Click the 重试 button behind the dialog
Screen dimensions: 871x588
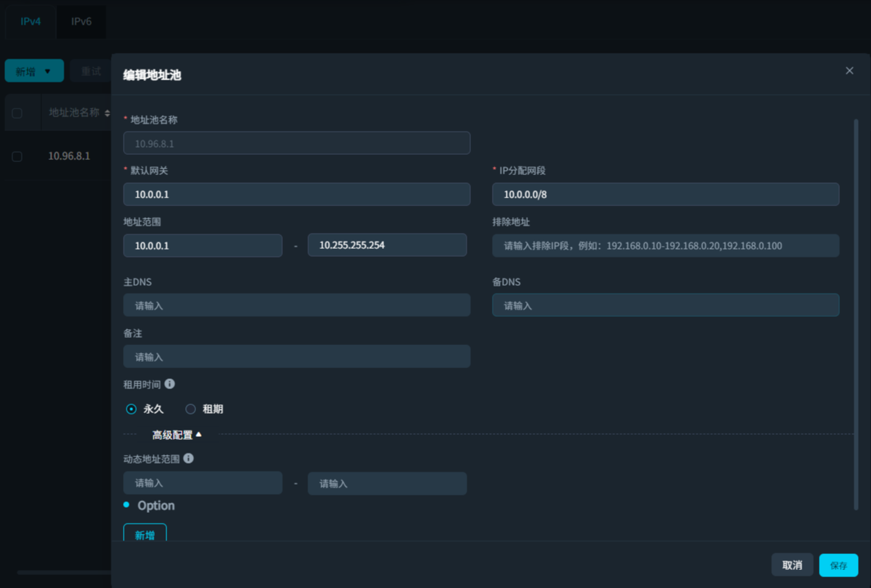point(91,71)
